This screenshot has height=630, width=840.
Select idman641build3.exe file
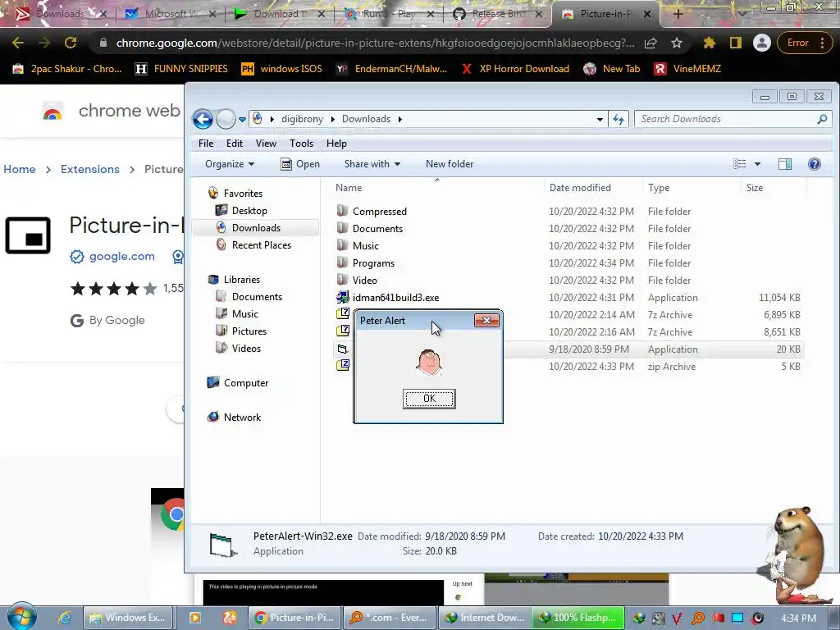pyautogui.click(x=395, y=297)
